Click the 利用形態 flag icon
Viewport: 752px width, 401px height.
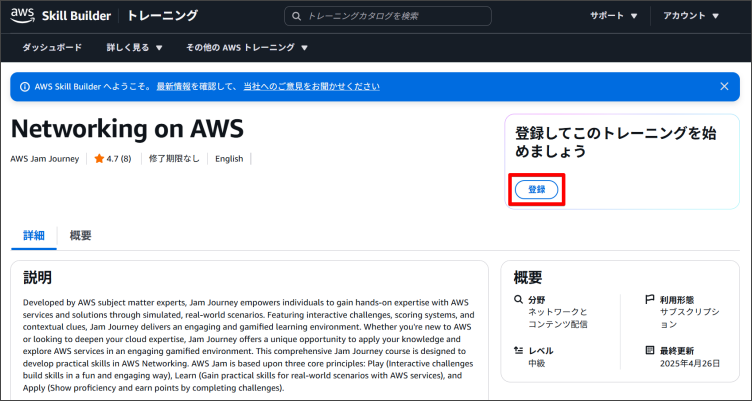650,300
